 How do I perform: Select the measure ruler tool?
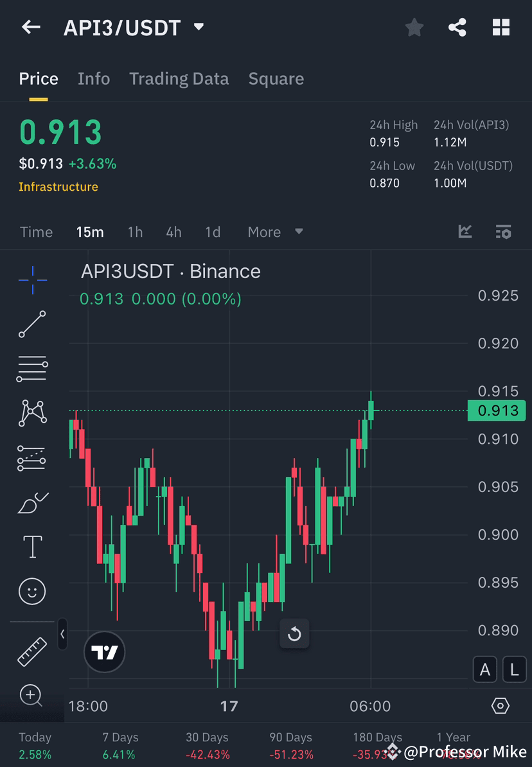pyautogui.click(x=32, y=651)
